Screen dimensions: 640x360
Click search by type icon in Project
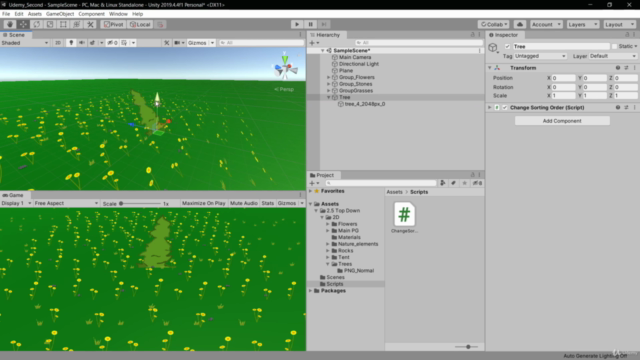point(442,183)
